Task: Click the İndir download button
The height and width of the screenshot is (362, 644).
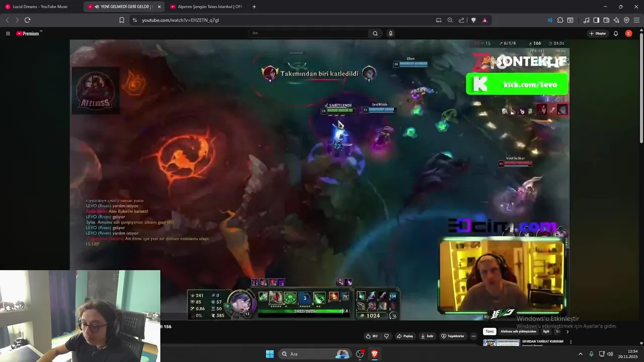Action: coord(427,336)
